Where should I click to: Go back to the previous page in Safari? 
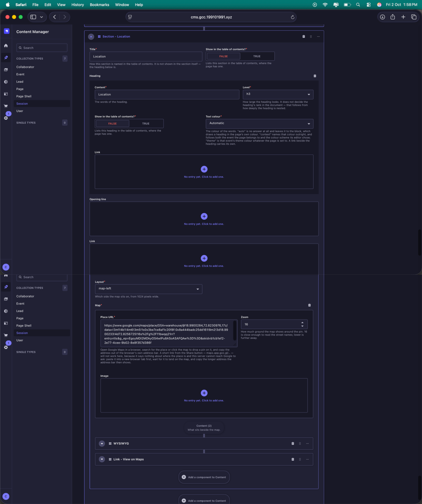click(x=55, y=17)
